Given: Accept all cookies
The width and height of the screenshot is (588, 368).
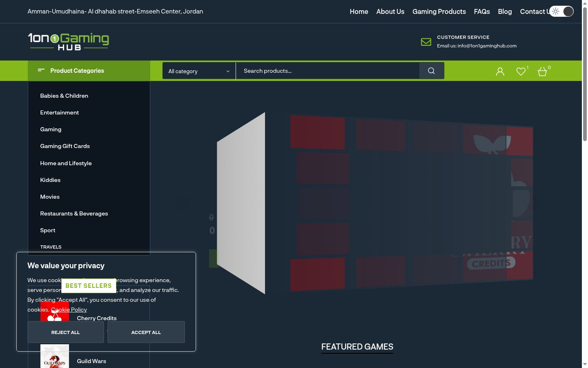Looking at the screenshot, I should 146,332.
